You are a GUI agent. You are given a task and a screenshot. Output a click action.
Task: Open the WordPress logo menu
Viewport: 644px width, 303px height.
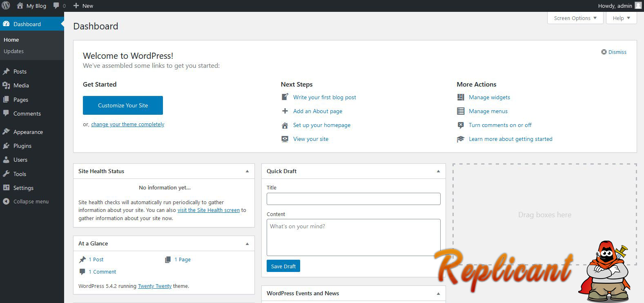click(6, 6)
